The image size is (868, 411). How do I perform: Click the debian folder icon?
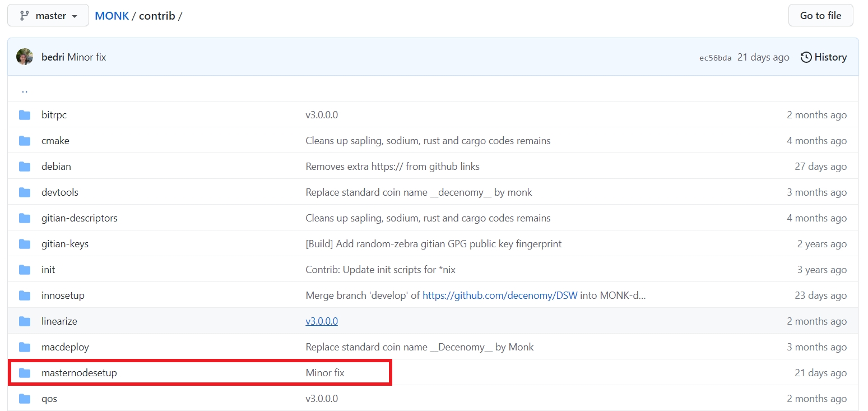coord(25,167)
